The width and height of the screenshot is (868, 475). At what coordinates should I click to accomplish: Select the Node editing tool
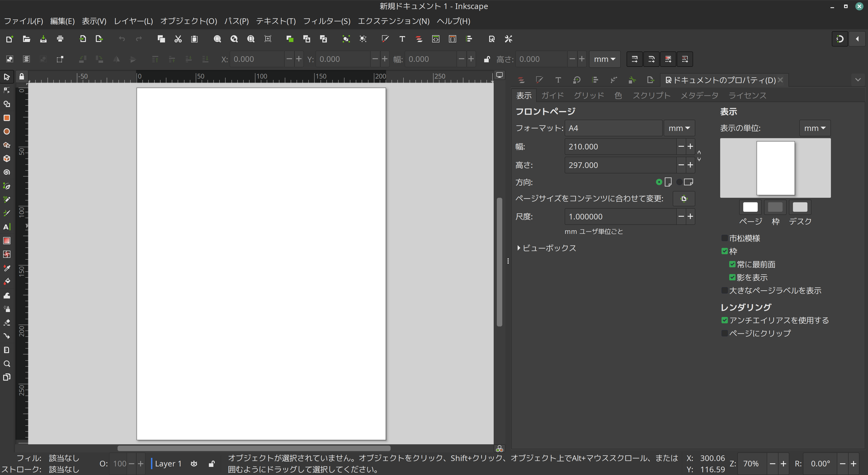[7, 90]
